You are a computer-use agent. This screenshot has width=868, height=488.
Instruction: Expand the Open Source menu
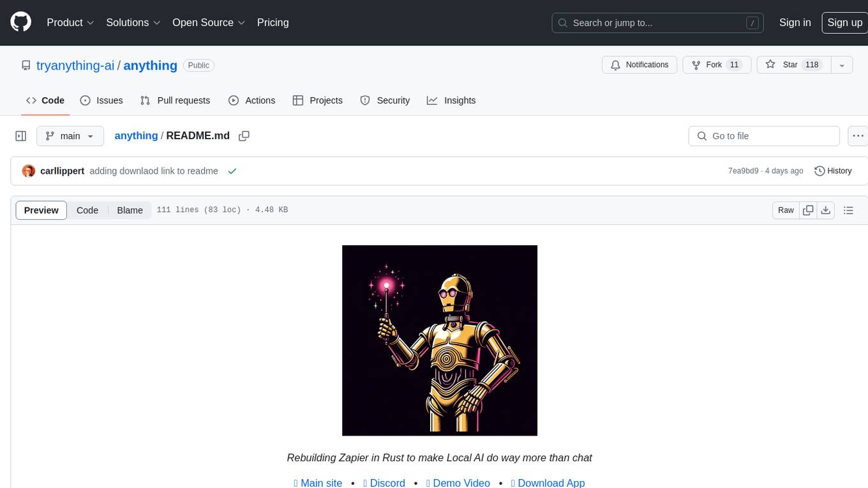pyautogui.click(x=209, y=22)
